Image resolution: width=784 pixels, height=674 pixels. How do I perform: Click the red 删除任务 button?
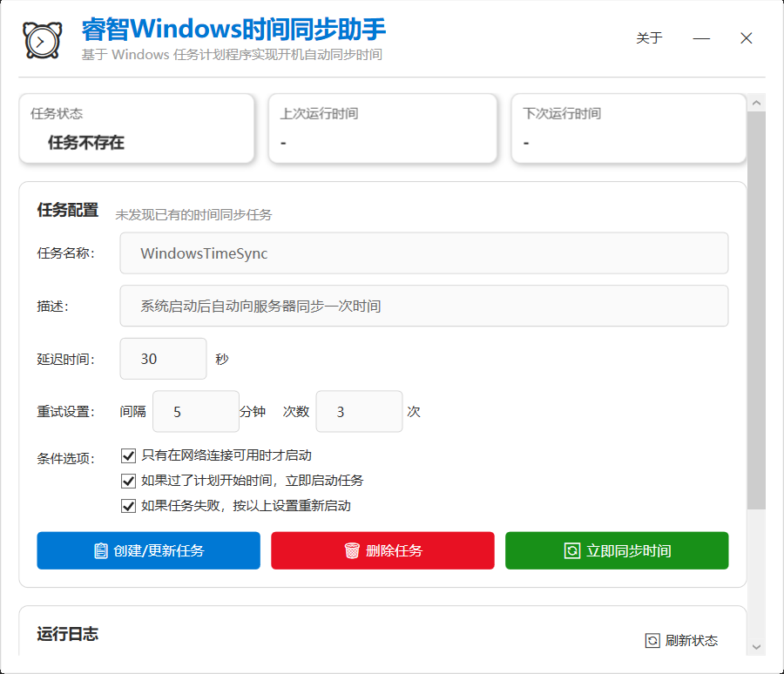click(x=382, y=550)
